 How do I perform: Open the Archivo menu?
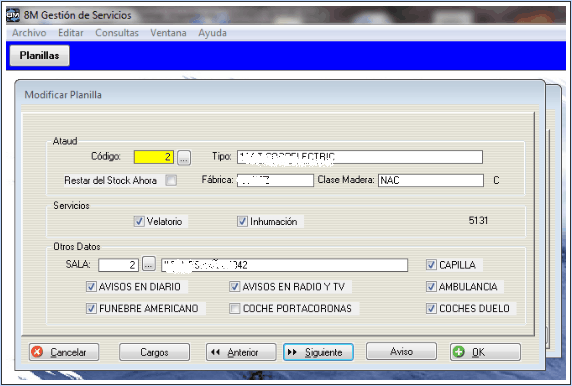29,33
